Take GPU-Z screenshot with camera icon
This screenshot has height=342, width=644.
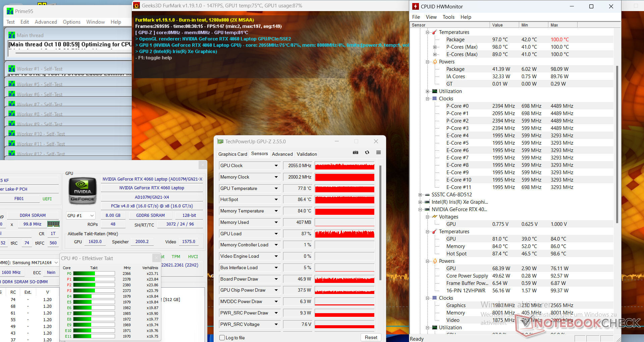[356, 152]
